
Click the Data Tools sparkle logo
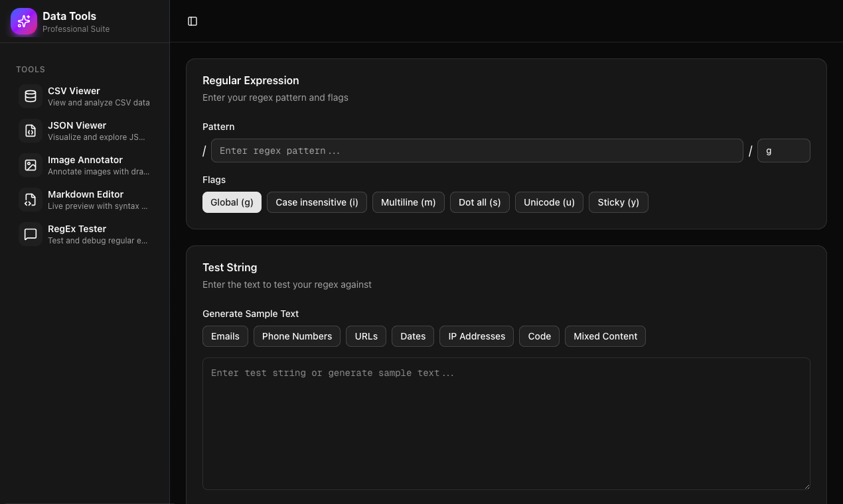pyautogui.click(x=23, y=21)
